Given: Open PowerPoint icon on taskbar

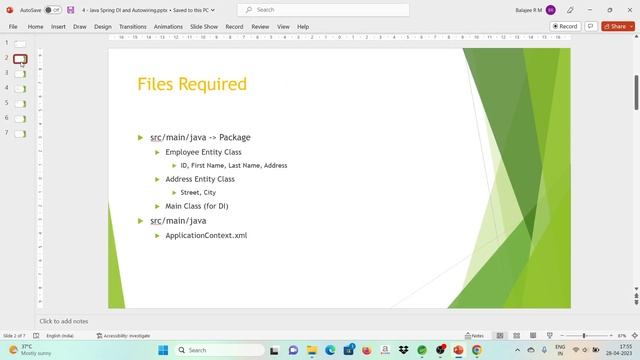Looking at the screenshot, I should point(458,350).
